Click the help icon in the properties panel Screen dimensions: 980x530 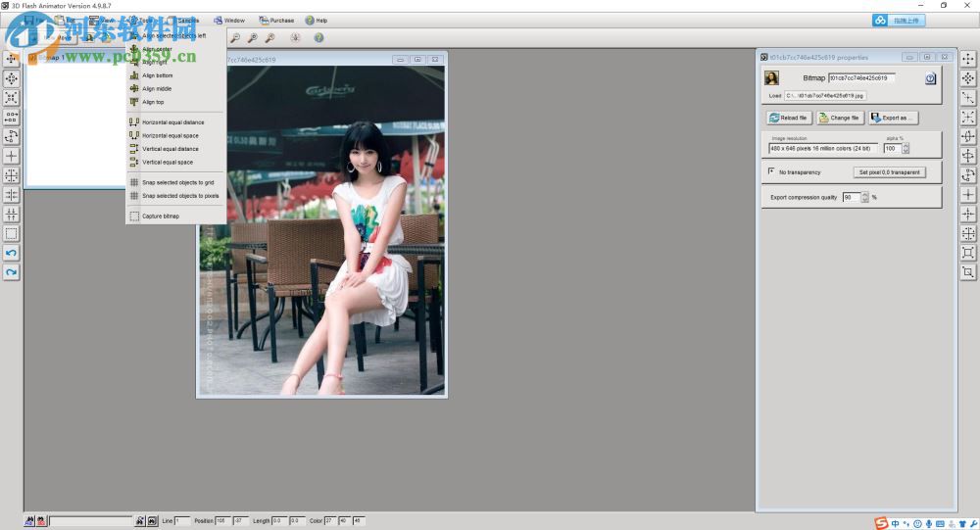930,78
